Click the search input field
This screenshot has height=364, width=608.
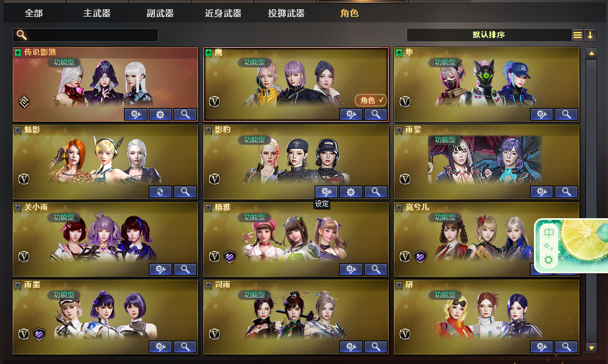[86, 35]
